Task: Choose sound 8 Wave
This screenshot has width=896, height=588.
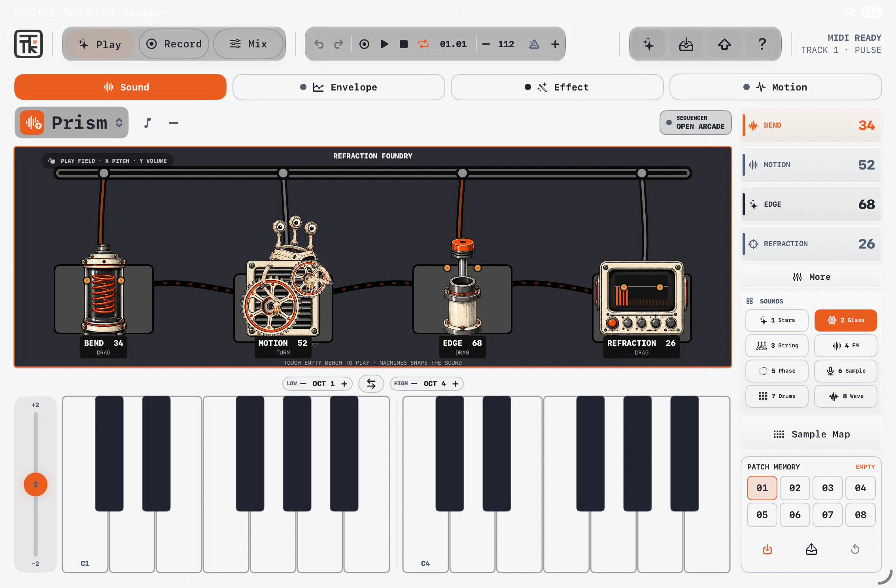Action: click(846, 396)
